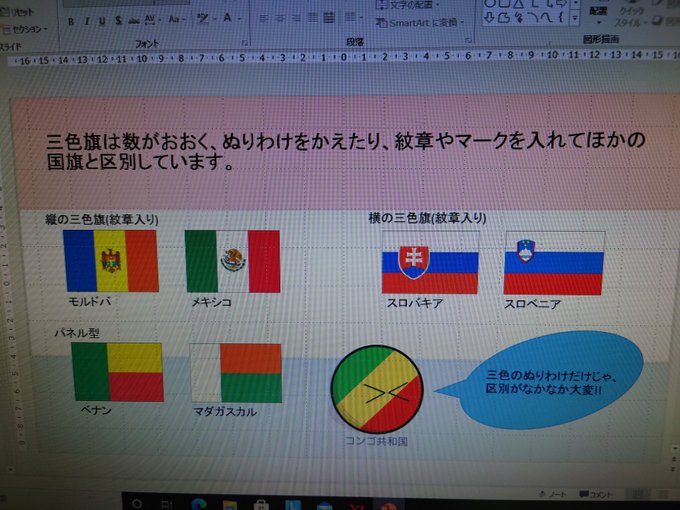Click the モルドバ caption
Viewport: 680px width, 510px height.
[90, 301]
